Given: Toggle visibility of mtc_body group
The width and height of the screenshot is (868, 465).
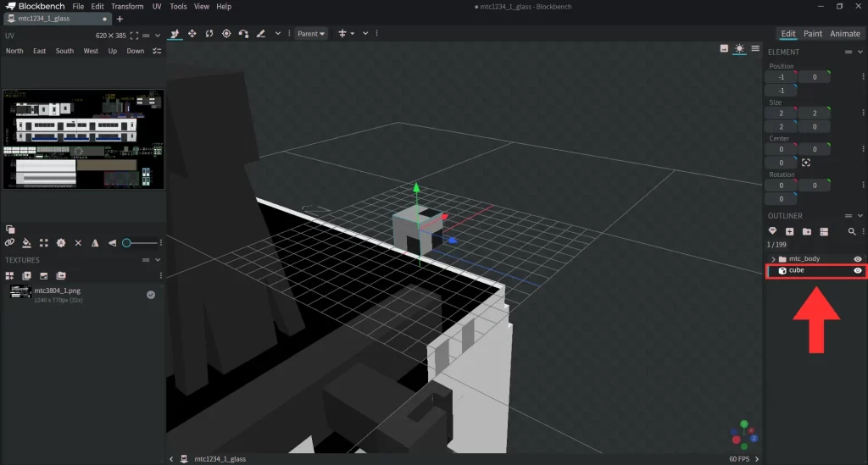Looking at the screenshot, I should pos(858,258).
